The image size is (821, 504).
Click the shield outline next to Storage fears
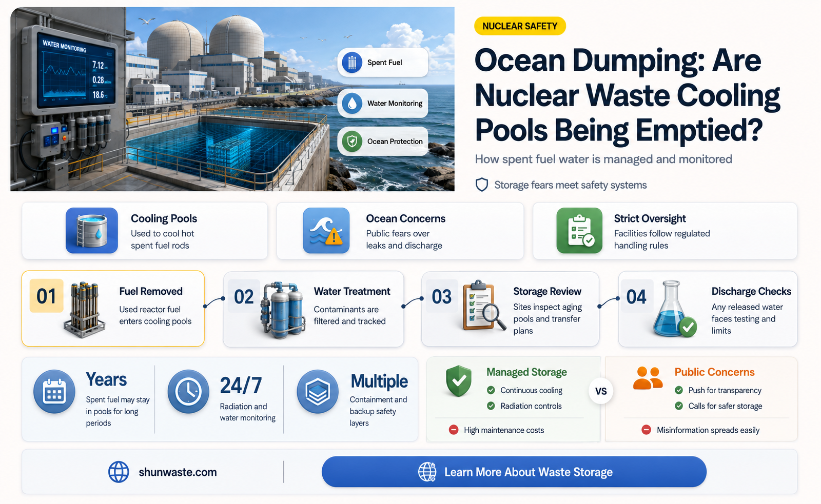(x=482, y=185)
